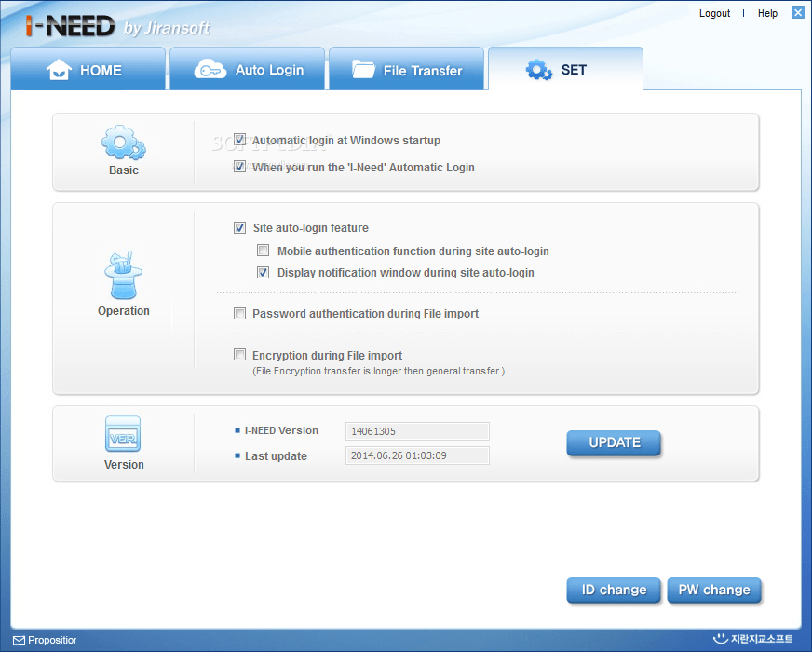Screen dimensions: 812x652
Task: Toggle Automatic login at Windows startup
Action: point(239,140)
